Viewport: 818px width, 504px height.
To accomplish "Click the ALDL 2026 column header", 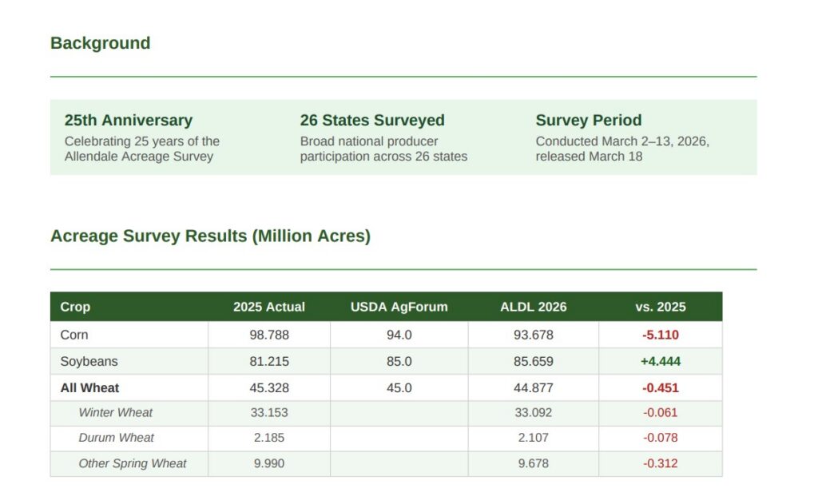I will pyautogui.click(x=533, y=307).
